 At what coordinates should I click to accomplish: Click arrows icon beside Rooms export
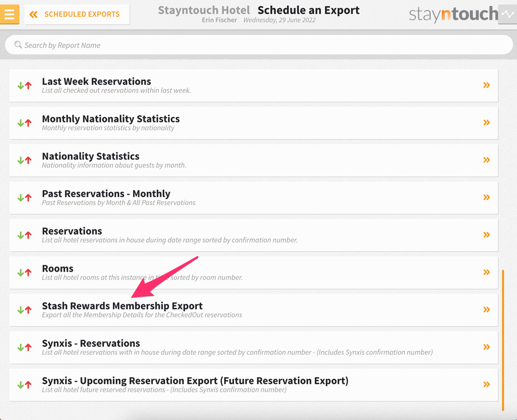(x=24, y=273)
